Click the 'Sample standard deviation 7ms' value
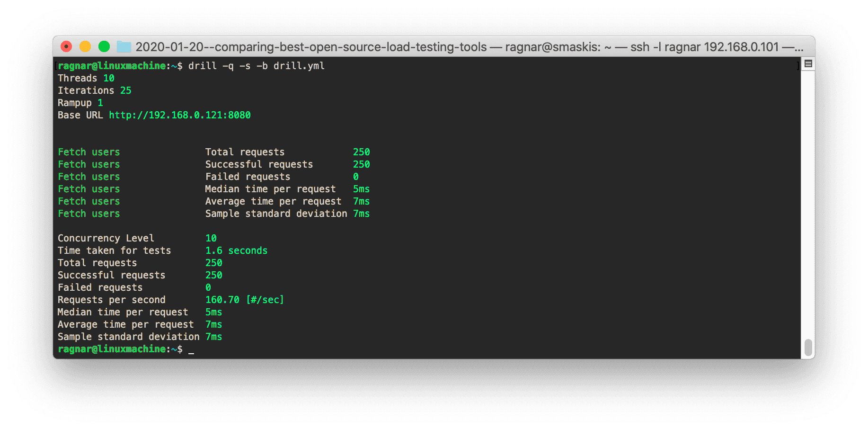 [213, 336]
